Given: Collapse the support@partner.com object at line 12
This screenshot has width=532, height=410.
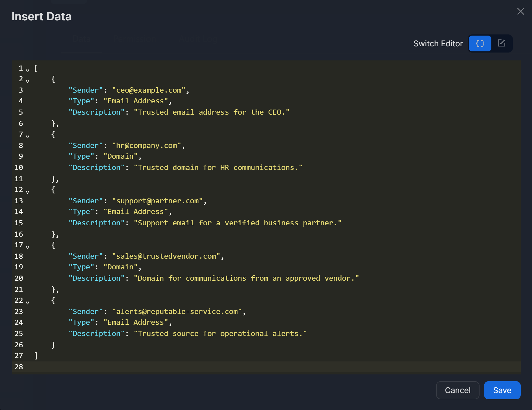Looking at the screenshot, I should point(28,192).
